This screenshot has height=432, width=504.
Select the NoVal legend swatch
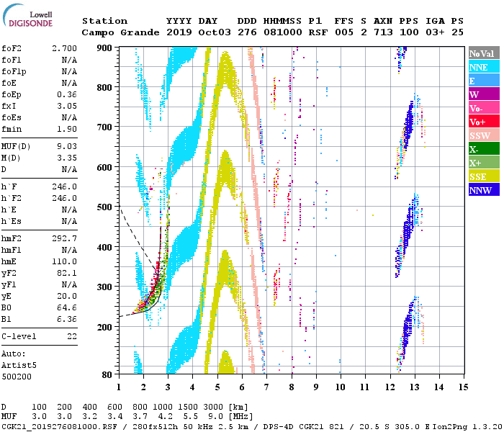pos(484,53)
